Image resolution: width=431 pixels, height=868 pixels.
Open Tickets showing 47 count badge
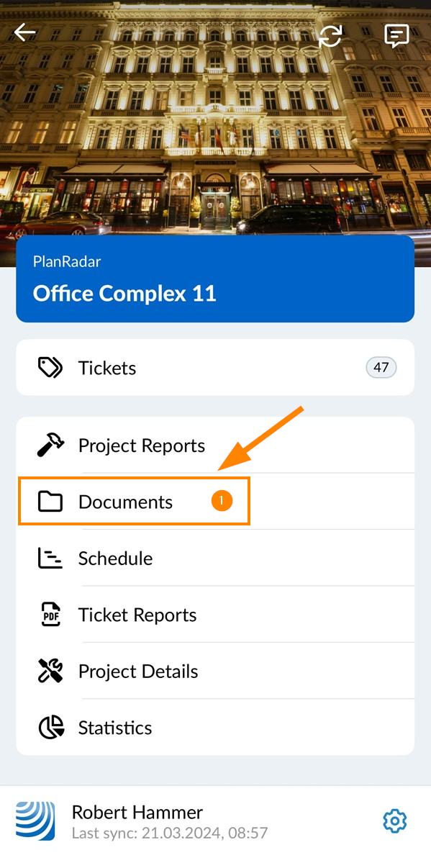215,368
